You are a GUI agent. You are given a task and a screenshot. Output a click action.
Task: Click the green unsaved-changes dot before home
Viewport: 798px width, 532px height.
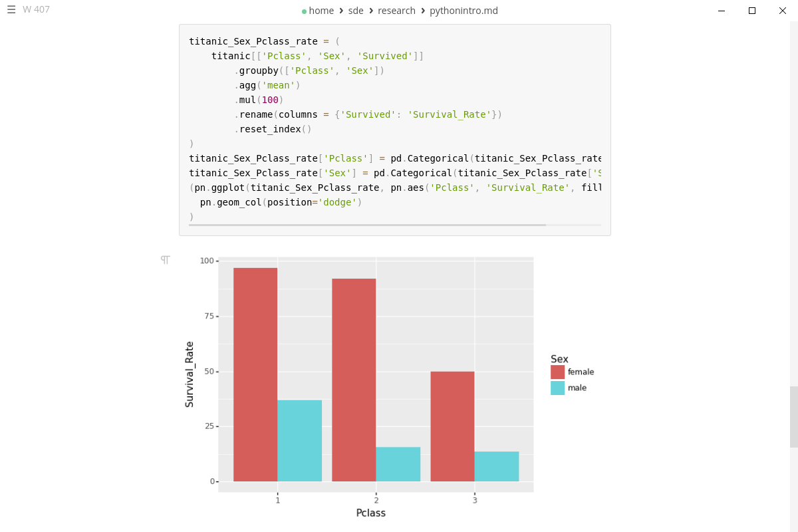(x=304, y=11)
